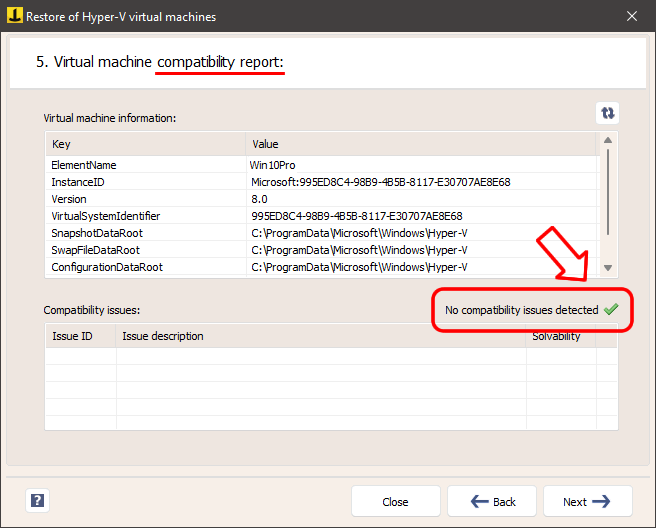Sort by the Key column header
The image size is (656, 528).
(x=146, y=144)
